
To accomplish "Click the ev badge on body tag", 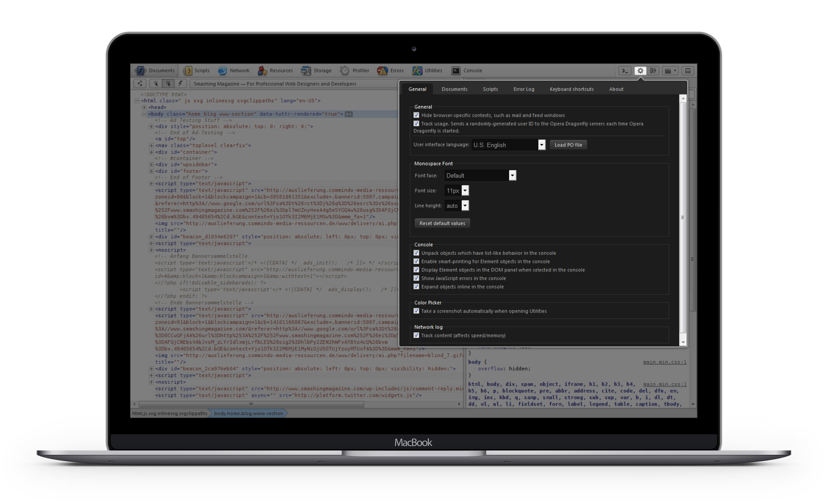I will tap(349, 114).
